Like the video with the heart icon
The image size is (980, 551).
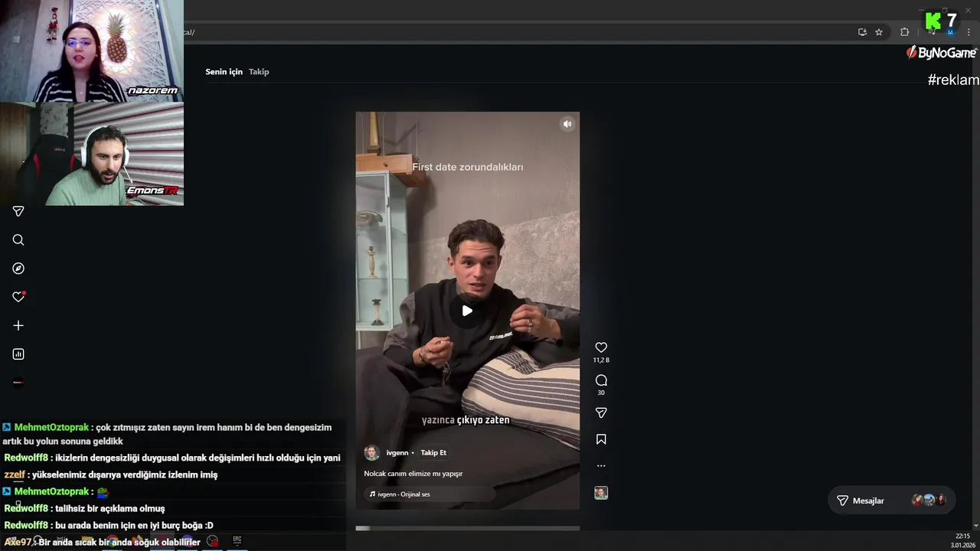pos(601,347)
